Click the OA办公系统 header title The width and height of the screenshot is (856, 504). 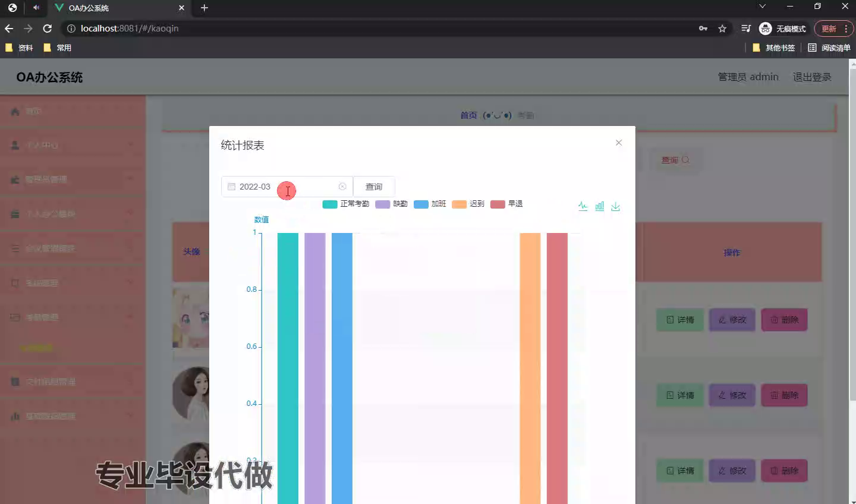tap(49, 77)
